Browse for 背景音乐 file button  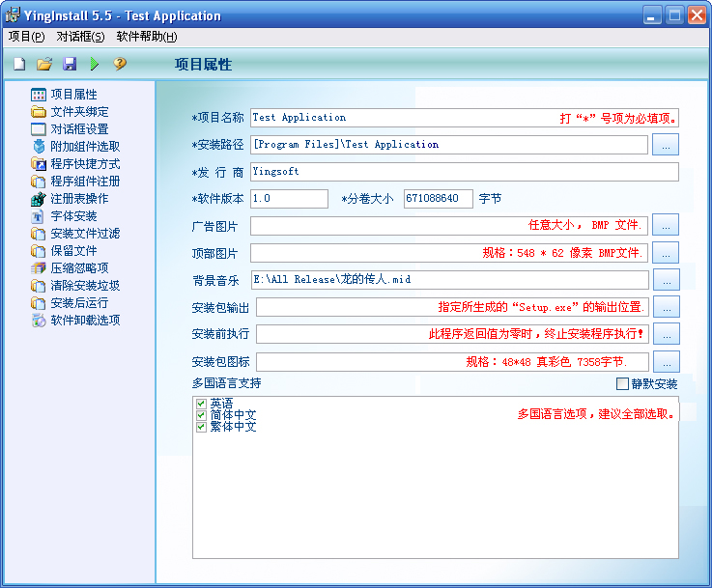667,279
